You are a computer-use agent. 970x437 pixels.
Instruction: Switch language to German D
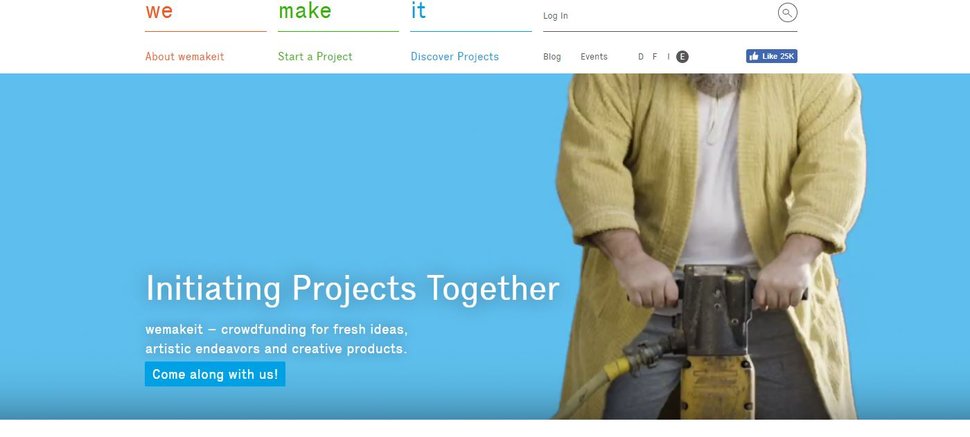[x=641, y=56]
